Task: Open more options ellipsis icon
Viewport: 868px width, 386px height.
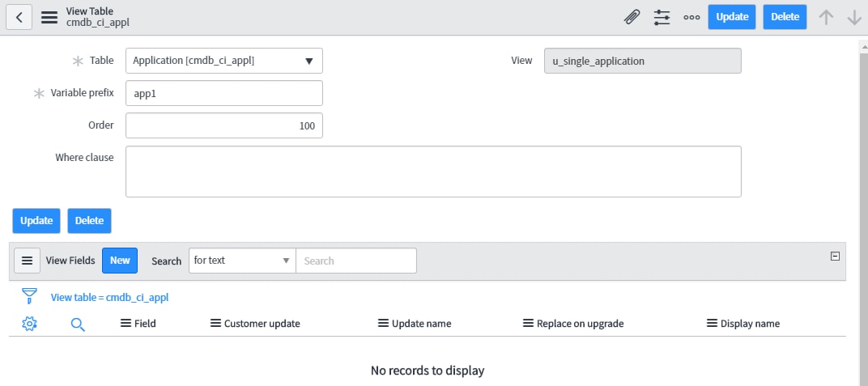Action: pyautogui.click(x=691, y=17)
